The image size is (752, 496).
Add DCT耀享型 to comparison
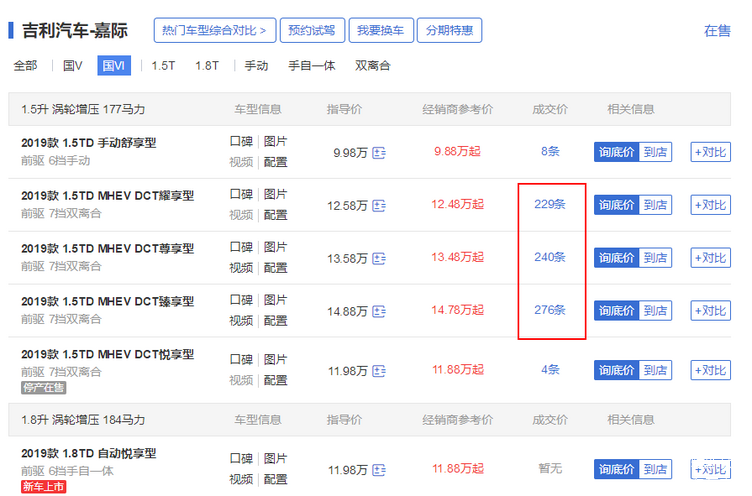click(710, 205)
